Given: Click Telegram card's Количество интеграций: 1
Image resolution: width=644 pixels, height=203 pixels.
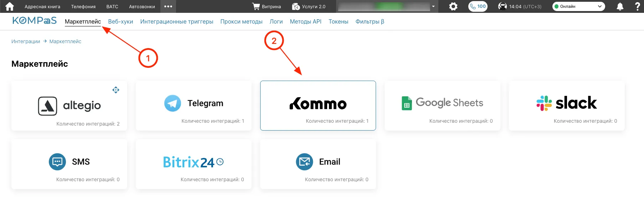Looking at the screenshot, I should tap(213, 121).
